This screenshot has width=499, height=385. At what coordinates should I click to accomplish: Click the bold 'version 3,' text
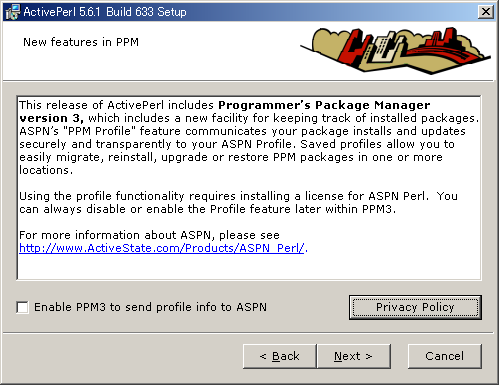51,118
